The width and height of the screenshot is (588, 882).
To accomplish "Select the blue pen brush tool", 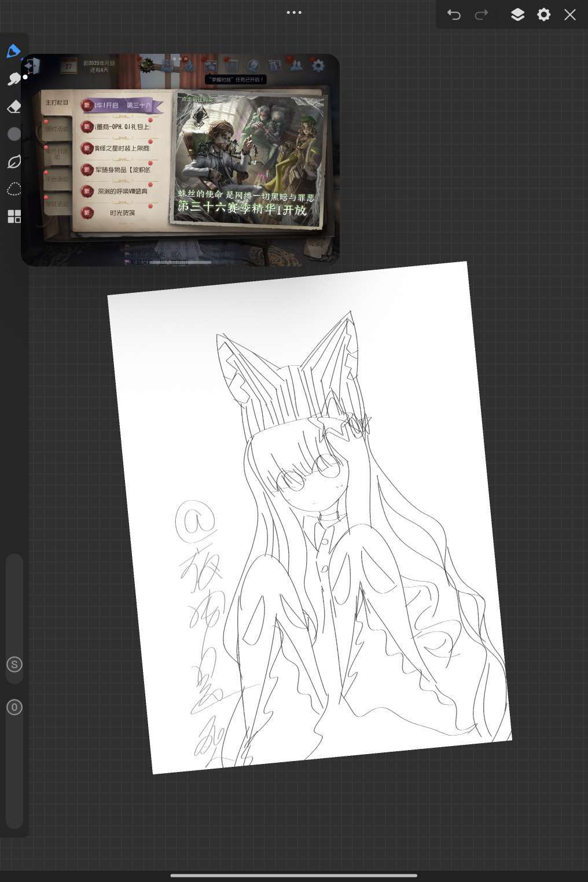I will pos(13,52).
